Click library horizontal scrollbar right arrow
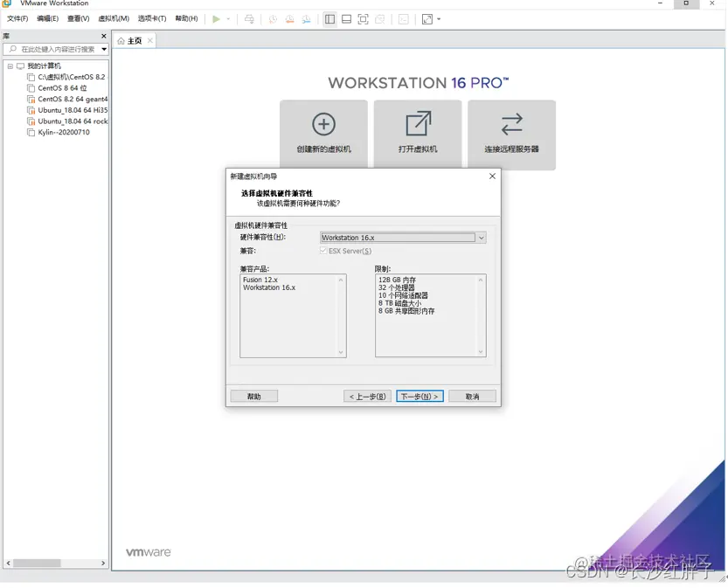The height and width of the screenshot is (588, 728). (103, 563)
